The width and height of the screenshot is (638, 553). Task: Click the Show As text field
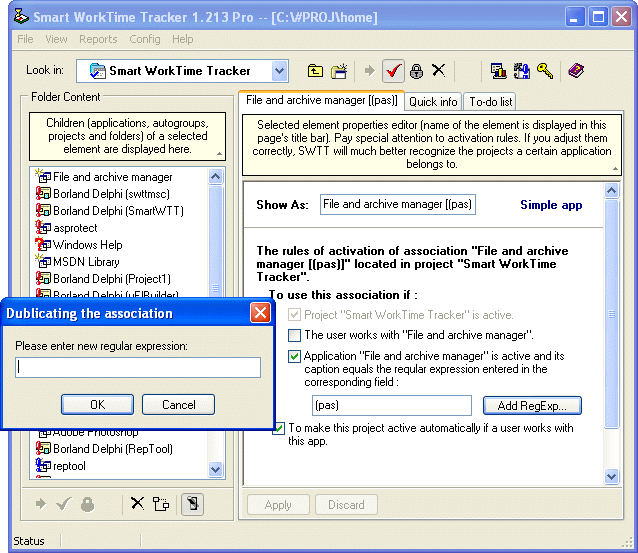click(398, 204)
